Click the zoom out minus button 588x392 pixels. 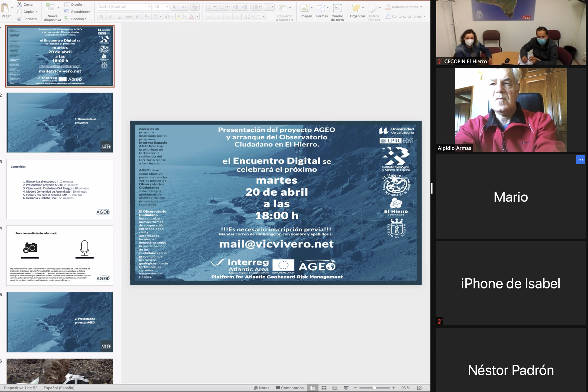(355, 388)
